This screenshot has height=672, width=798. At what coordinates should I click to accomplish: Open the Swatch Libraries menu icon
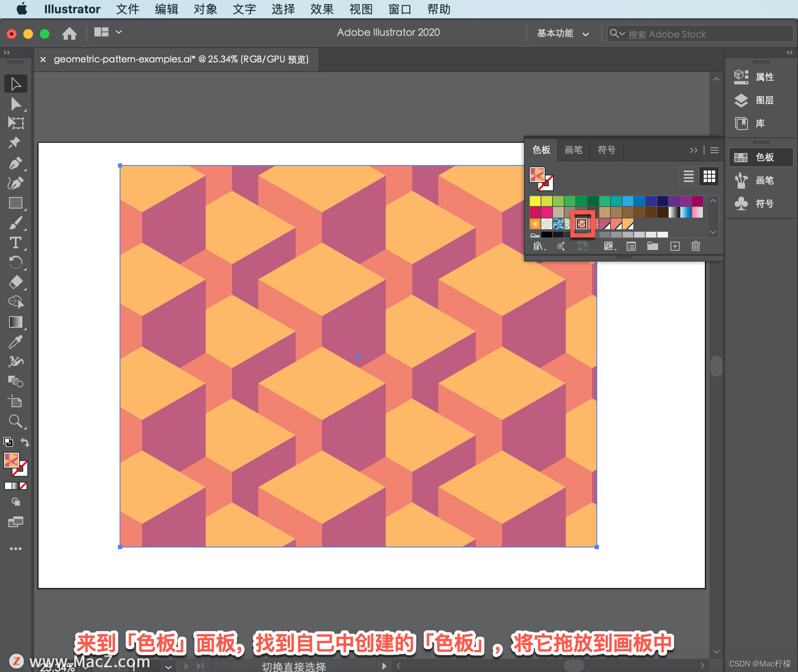tap(539, 246)
